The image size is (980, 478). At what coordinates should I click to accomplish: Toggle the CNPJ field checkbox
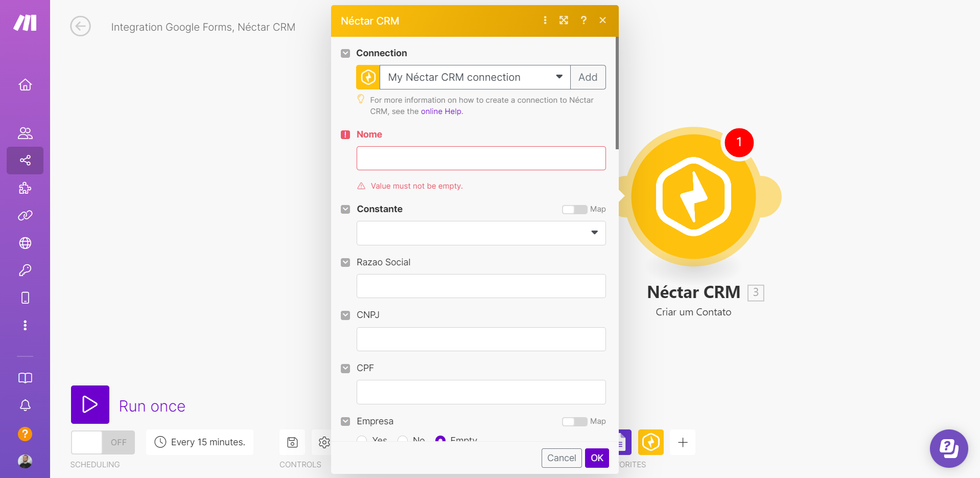345,315
